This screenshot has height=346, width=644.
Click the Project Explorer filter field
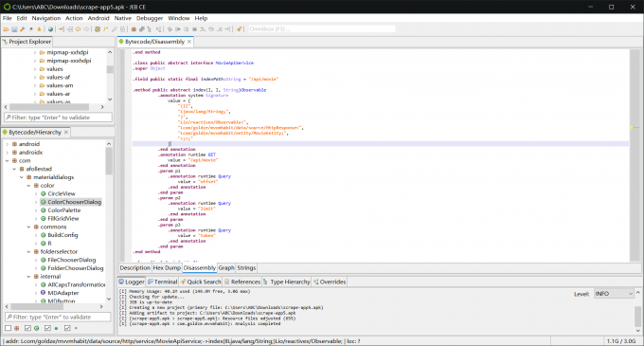click(x=58, y=118)
